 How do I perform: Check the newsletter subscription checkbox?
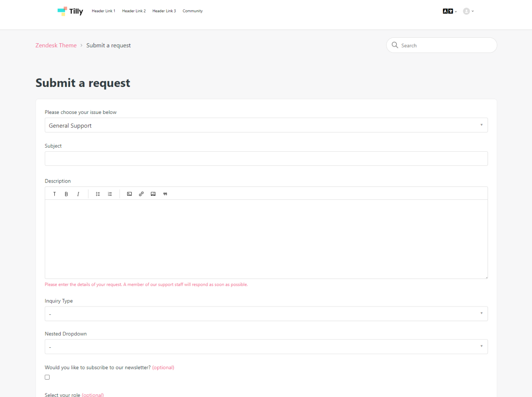[47, 377]
